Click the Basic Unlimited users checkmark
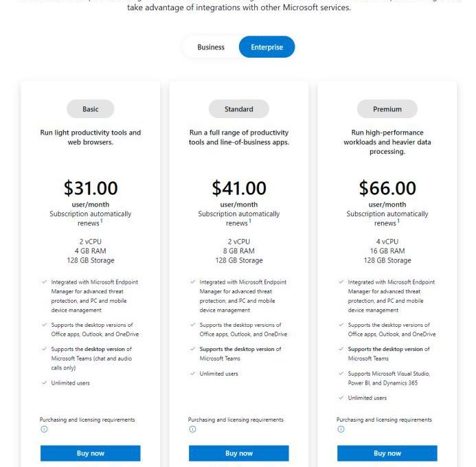This screenshot has height=467, width=476. point(45,383)
